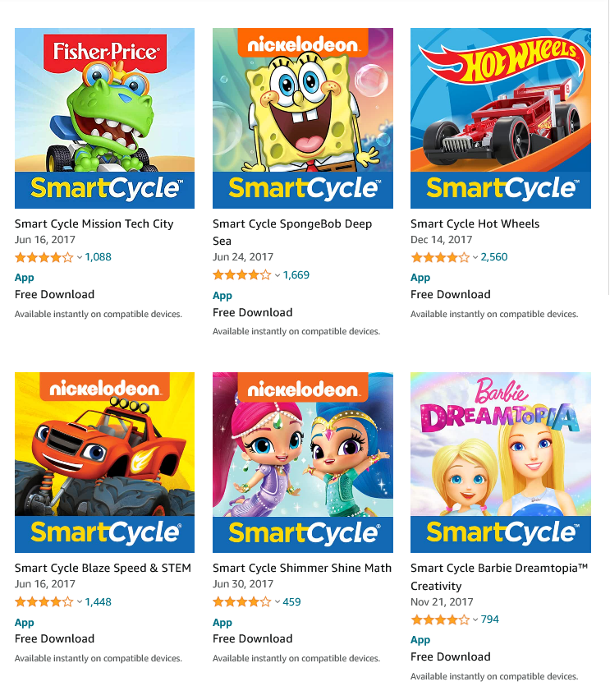Click the Smart Cycle Shimmer Shine Math title
This screenshot has width=610, height=700.
tap(302, 568)
